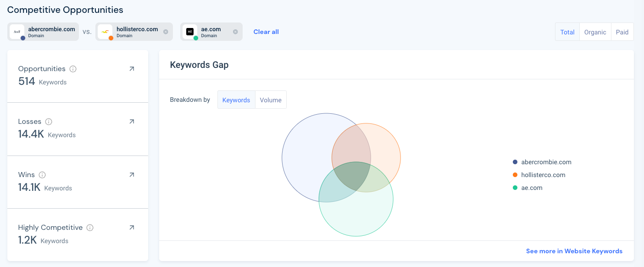Switch traffic filter to Paid
644x267 pixels.
click(x=622, y=32)
